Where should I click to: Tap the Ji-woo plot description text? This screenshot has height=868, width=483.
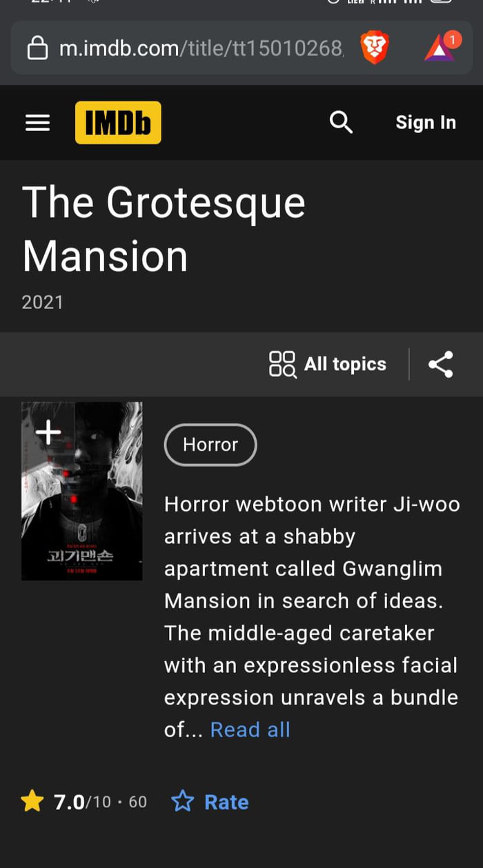pos(312,617)
